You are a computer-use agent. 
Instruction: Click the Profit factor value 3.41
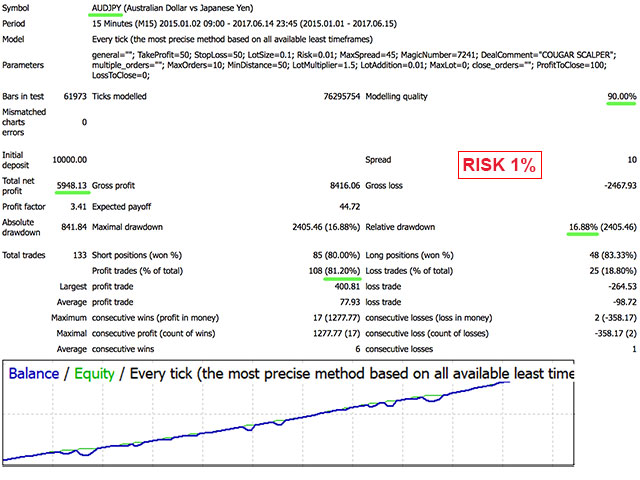[x=78, y=207]
